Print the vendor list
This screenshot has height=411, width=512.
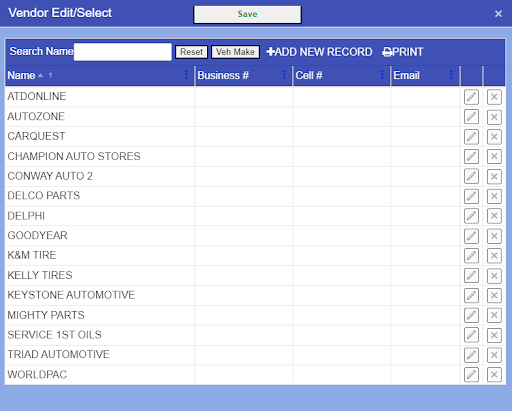(x=403, y=52)
